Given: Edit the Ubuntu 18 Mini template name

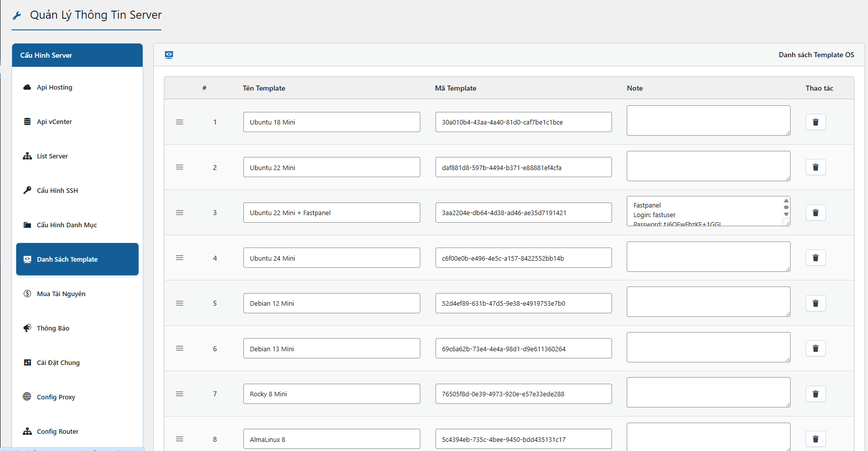Looking at the screenshot, I should click(x=331, y=122).
